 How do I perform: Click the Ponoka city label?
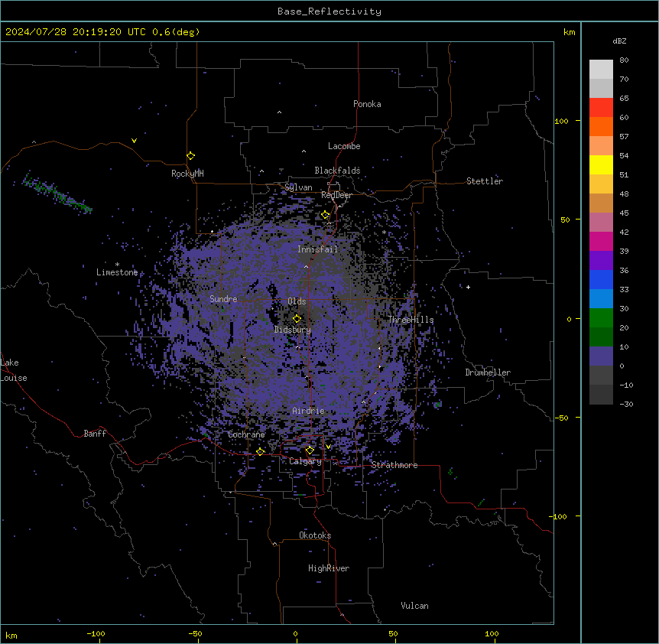click(x=367, y=104)
